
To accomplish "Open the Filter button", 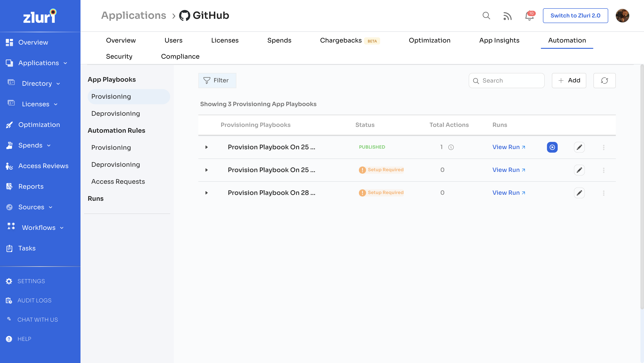I will point(217,81).
